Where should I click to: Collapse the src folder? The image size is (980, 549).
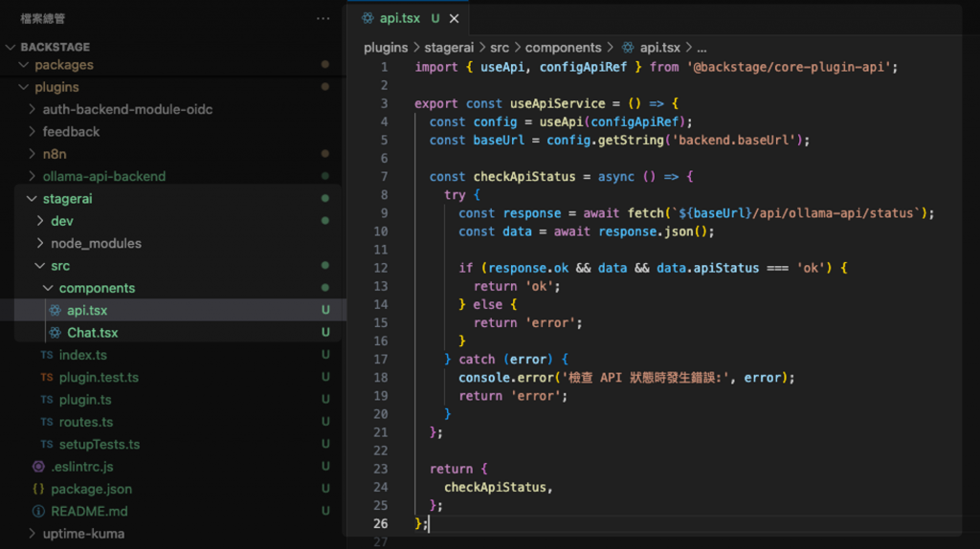click(x=40, y=266)
